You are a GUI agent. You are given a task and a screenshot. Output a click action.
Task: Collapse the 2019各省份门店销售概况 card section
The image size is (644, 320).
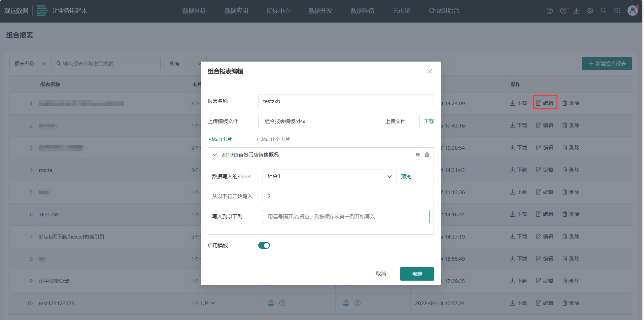coord(214,154)
